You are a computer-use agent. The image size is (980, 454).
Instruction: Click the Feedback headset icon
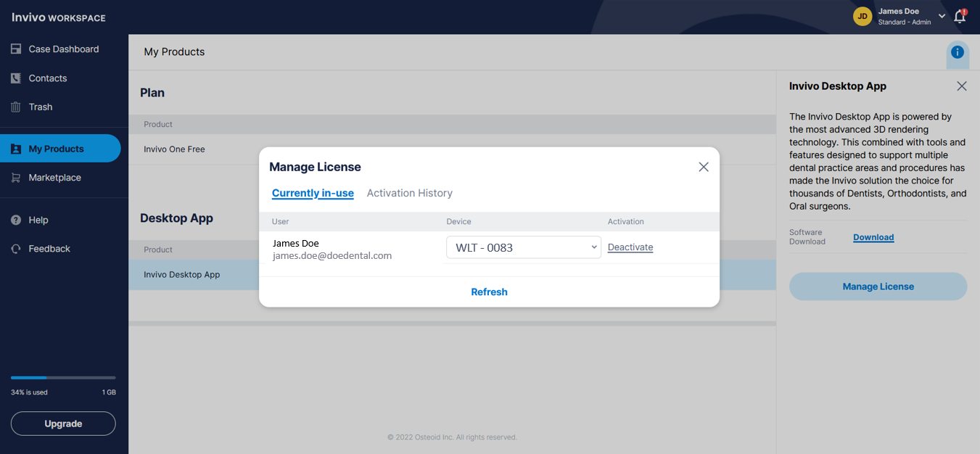pos(16,249)
